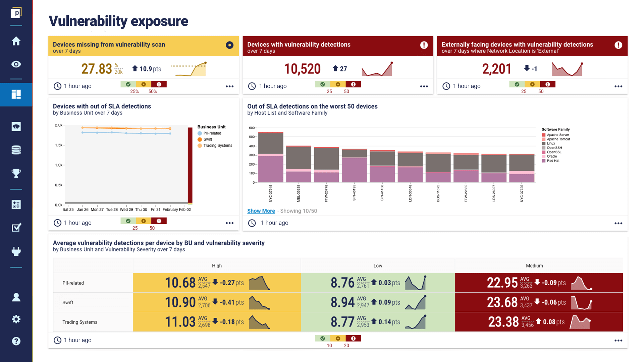This screenshot has height=362, width=644.
Task: Select the Medium severity column header
Action: click(x=534, y=265)
